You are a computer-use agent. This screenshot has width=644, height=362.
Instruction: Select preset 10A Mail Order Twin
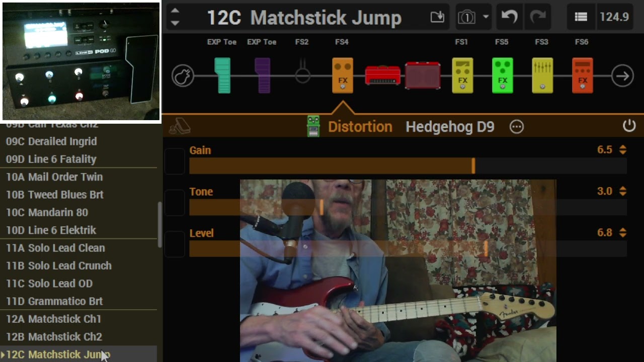[78, 177]
